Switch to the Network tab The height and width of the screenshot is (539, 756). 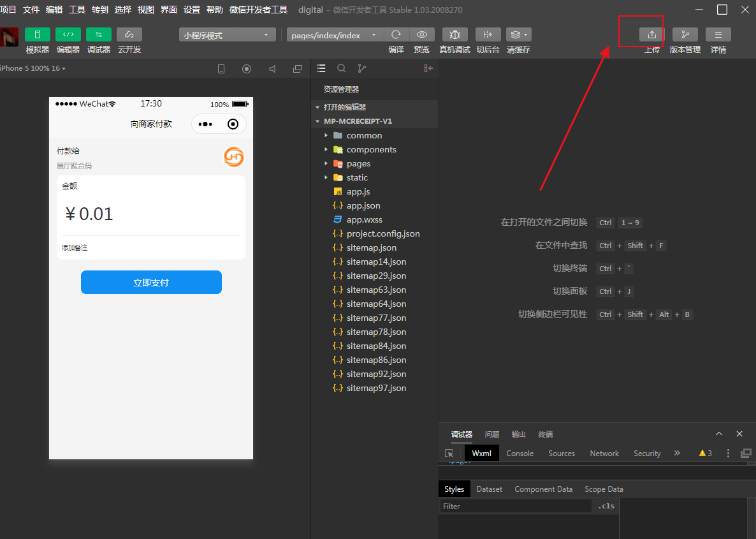point(604,453)
